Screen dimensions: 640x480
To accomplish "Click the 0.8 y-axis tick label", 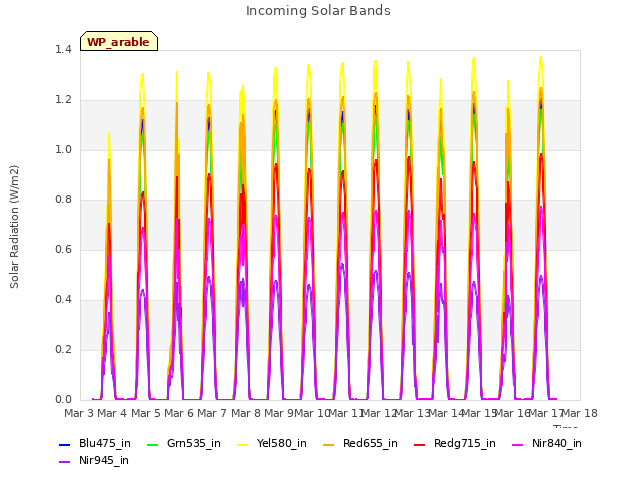I will click(63, 200).
